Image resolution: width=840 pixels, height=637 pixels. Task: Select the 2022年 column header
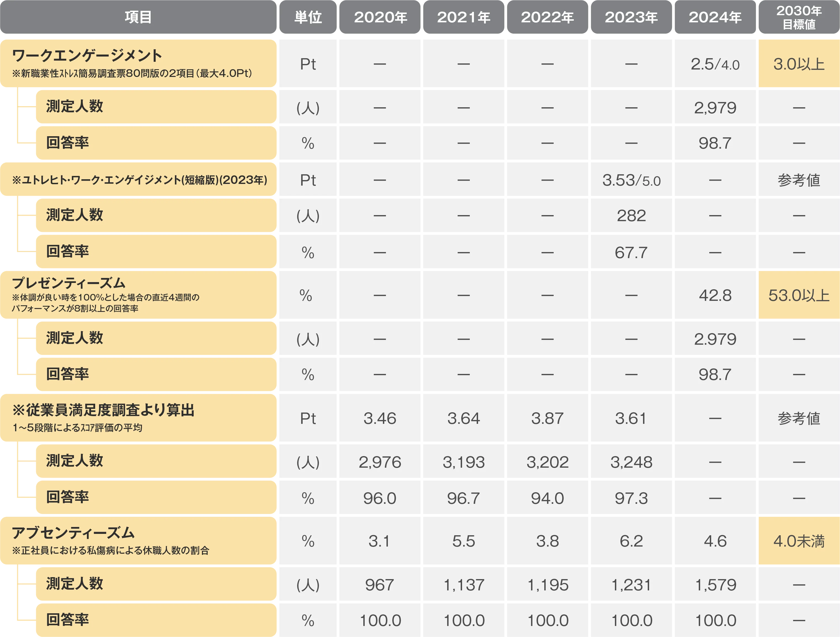coord(548,17)
